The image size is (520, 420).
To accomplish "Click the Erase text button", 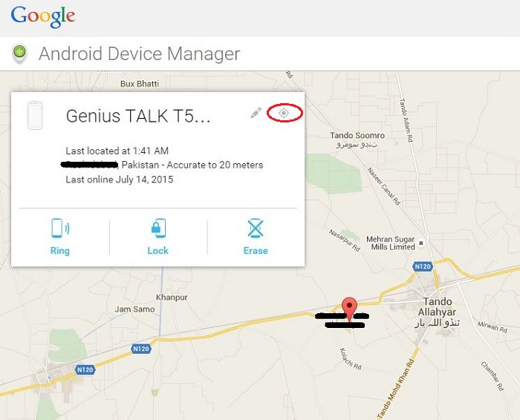I will 256,251.
